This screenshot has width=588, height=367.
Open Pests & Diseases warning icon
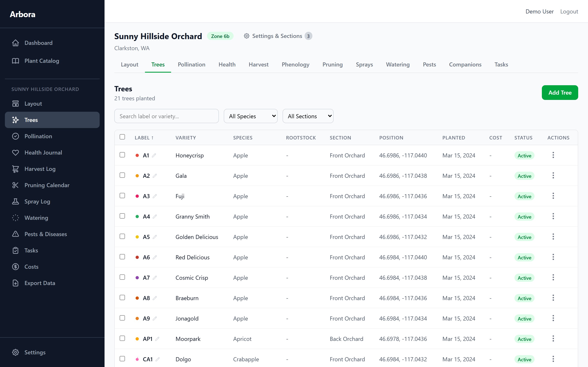[16, 234]
